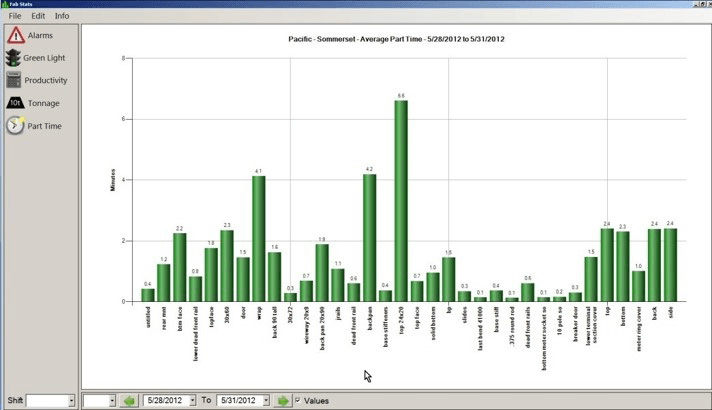Click the green left arrow for previous dates
Viewport: 712px width, 410px height.
click(x=129, y=400)
